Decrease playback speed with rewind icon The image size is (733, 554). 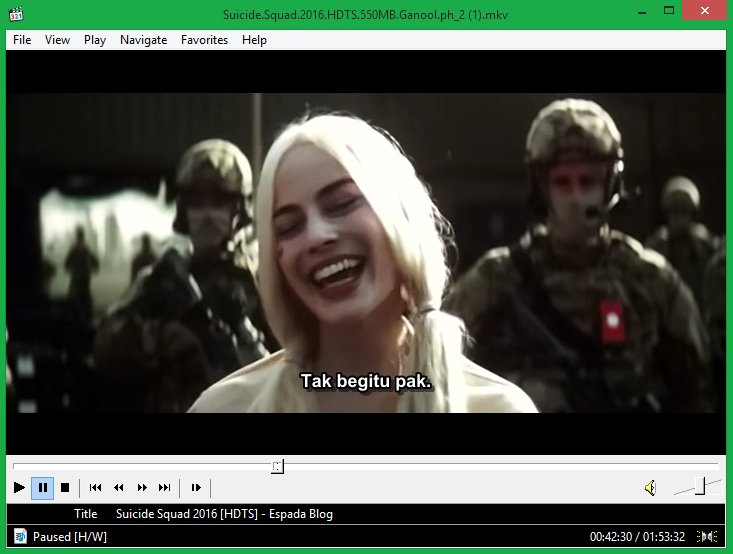pos(119,488)
